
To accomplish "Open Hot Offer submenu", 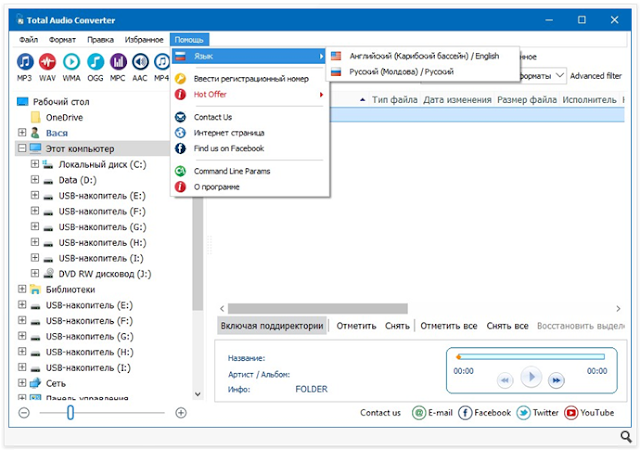I will coord(249,94).
